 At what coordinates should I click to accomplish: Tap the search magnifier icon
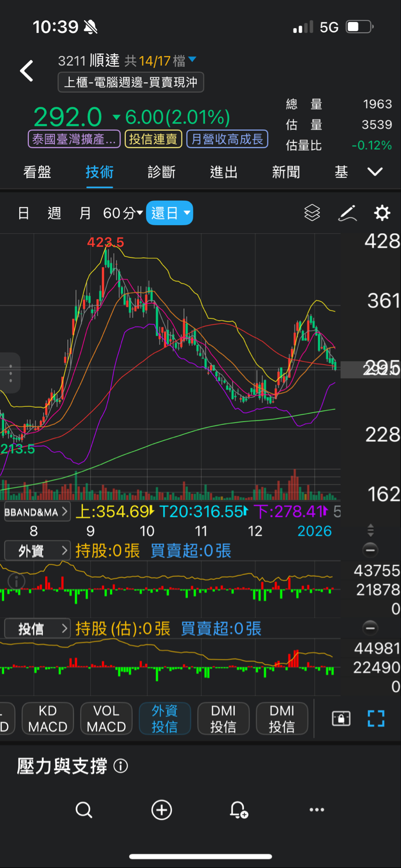[84, 810]
